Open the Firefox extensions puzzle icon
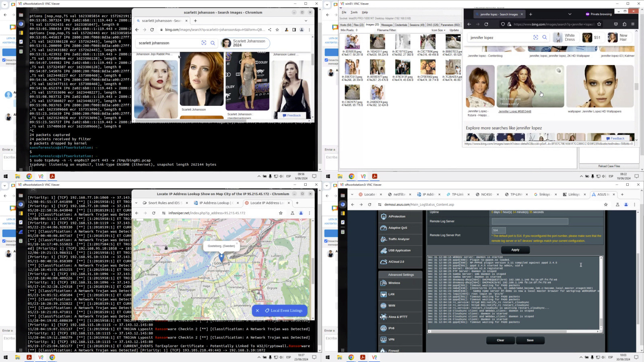 [624, 24]
